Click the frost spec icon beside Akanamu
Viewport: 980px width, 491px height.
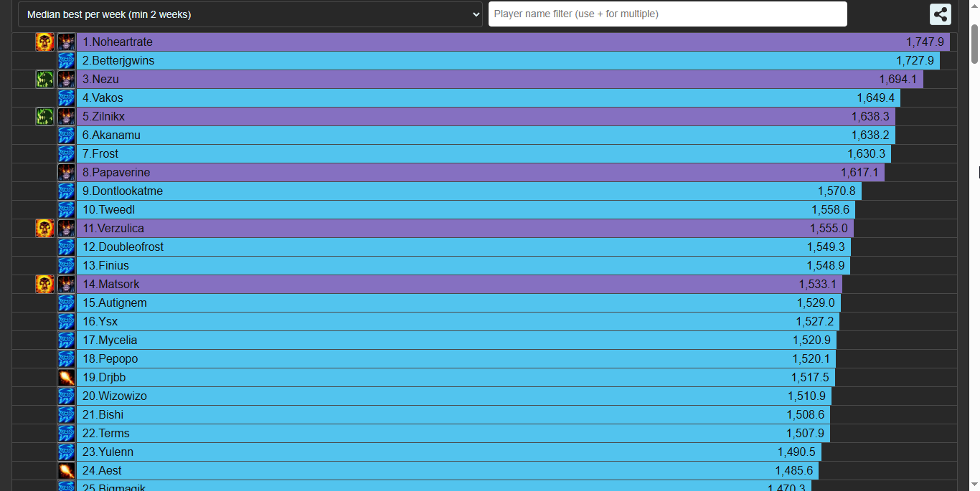(x=66, y=135)
